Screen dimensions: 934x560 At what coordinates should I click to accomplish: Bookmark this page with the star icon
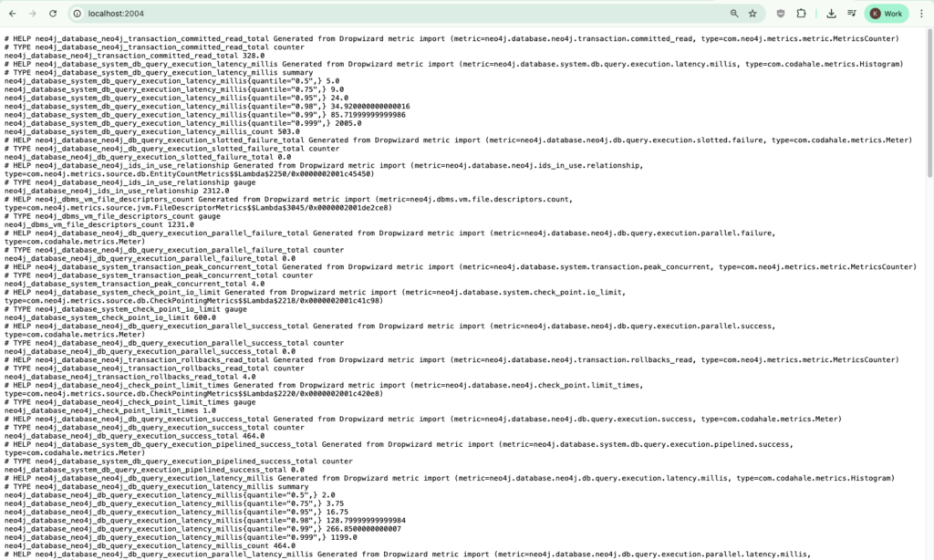(752, 14)
